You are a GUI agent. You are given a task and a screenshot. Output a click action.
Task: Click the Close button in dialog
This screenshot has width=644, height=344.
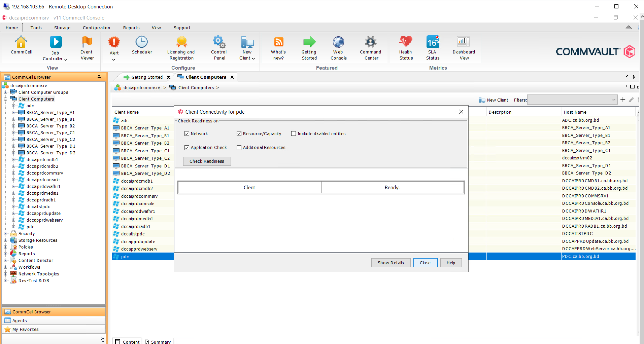point(425,263)
